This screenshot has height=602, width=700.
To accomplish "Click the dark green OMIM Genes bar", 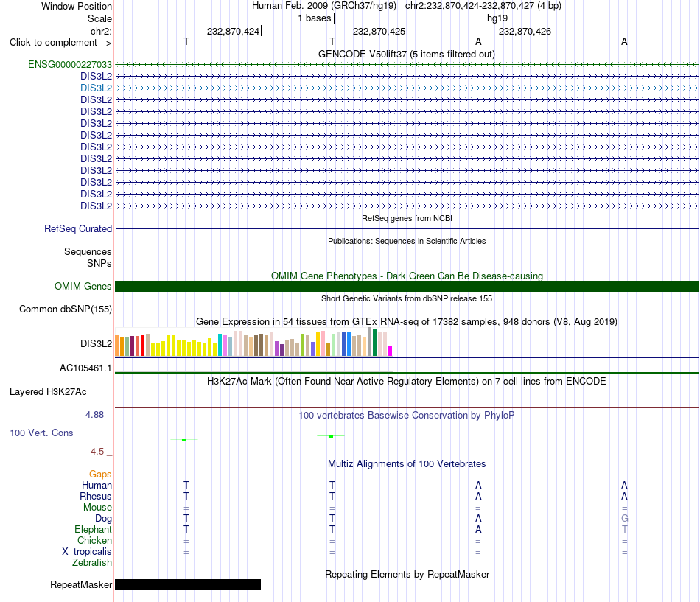I will pos(407,286).
